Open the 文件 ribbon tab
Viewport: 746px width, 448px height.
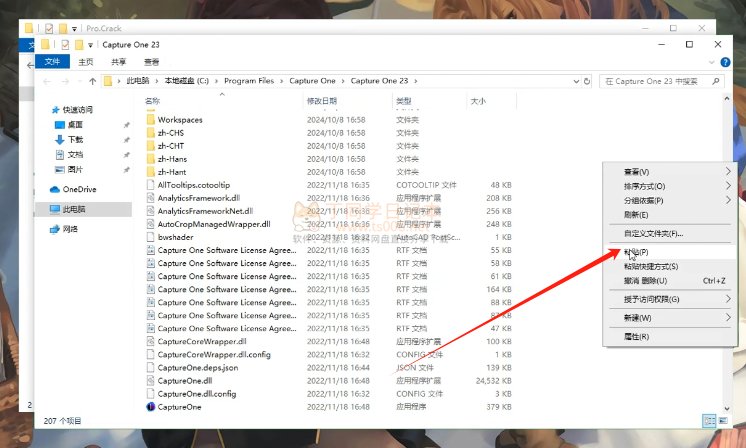click(53, 62)
